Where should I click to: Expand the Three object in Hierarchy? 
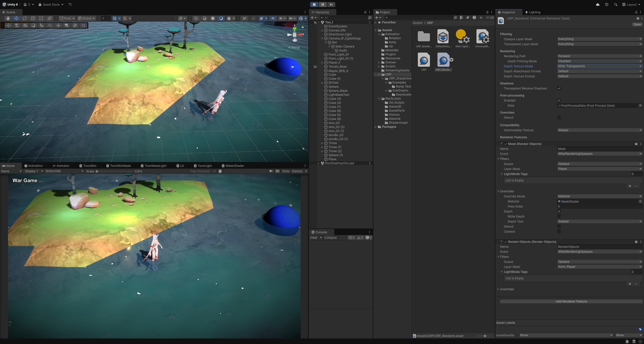point(323,143)
